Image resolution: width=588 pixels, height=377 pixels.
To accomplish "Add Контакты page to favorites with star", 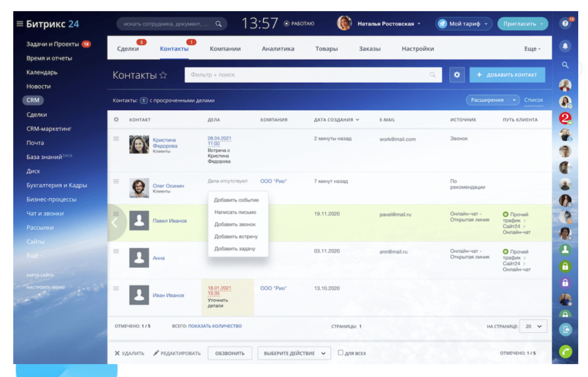I will 163,75.
